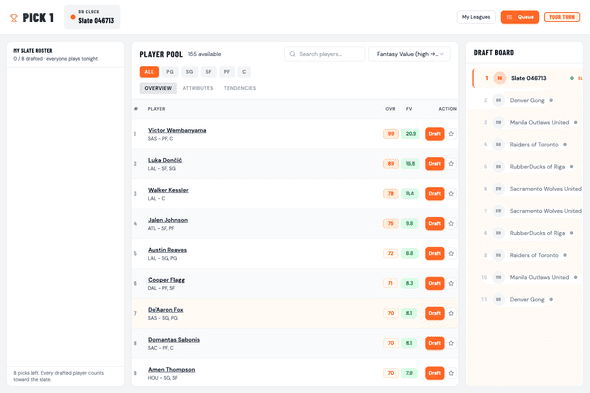Draft Walker Kessler

coord(435,193)
